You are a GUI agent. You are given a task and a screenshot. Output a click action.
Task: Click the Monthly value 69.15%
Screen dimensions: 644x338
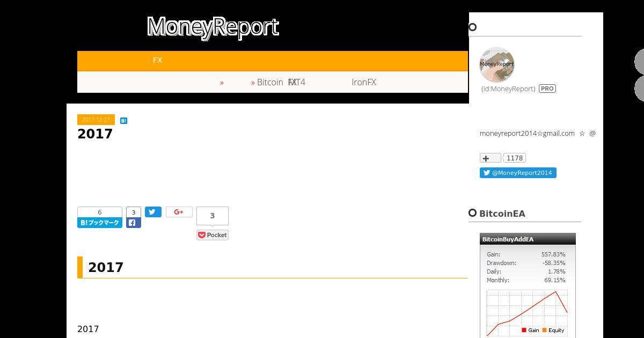coord(555,280)
